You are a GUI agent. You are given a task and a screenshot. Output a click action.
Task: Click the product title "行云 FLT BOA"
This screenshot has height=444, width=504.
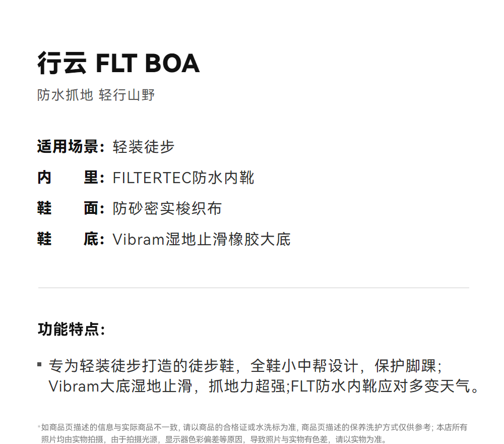(118, 64)
